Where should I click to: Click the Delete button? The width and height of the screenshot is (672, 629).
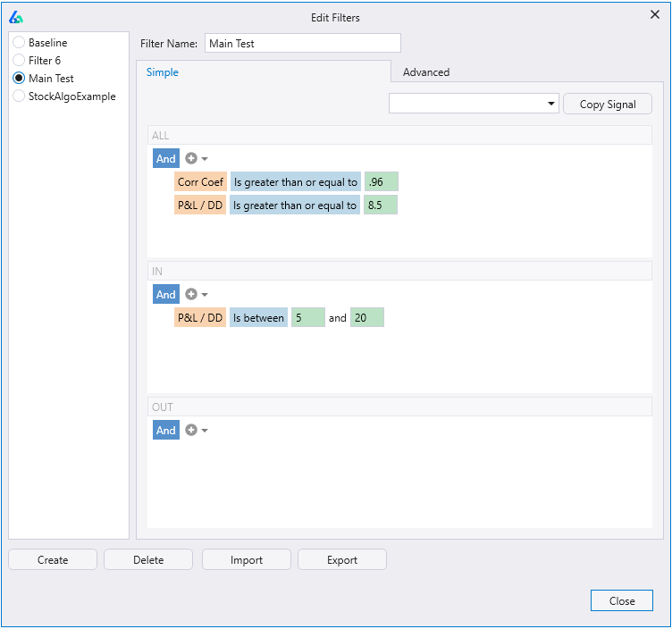tap(148, 559)
